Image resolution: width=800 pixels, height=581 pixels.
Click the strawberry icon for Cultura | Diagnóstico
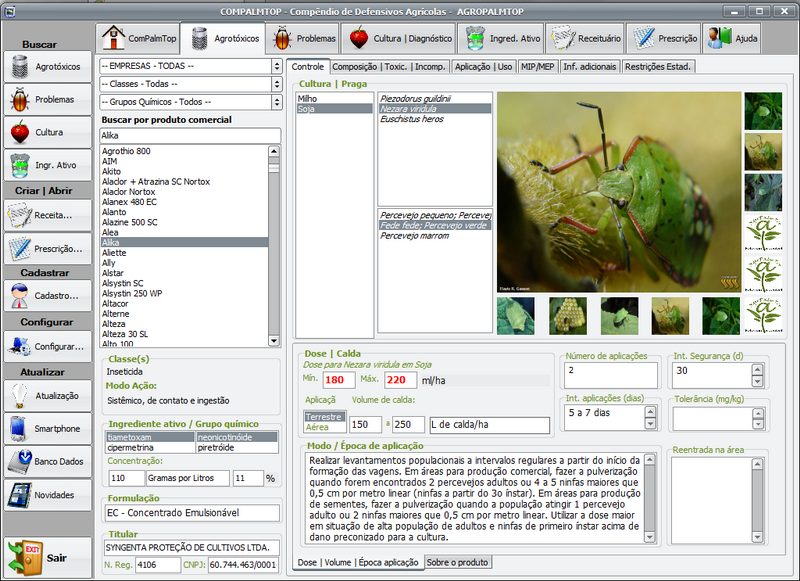[359, 38]
